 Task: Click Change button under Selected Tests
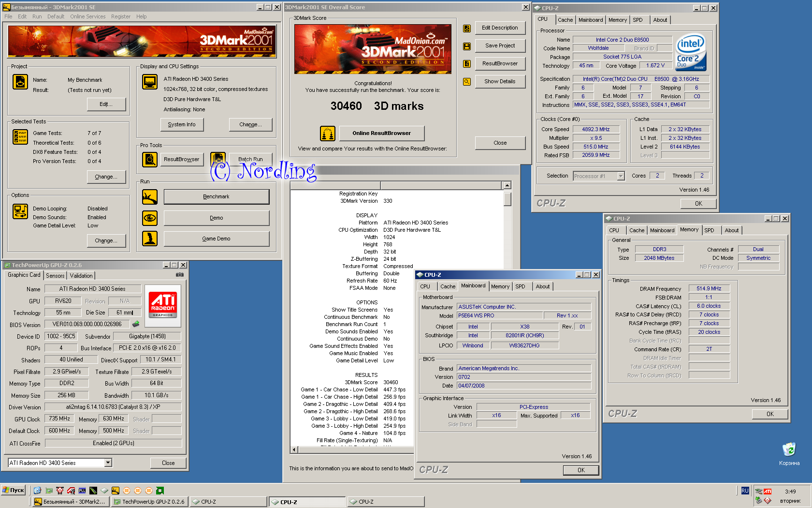(106, 177)
